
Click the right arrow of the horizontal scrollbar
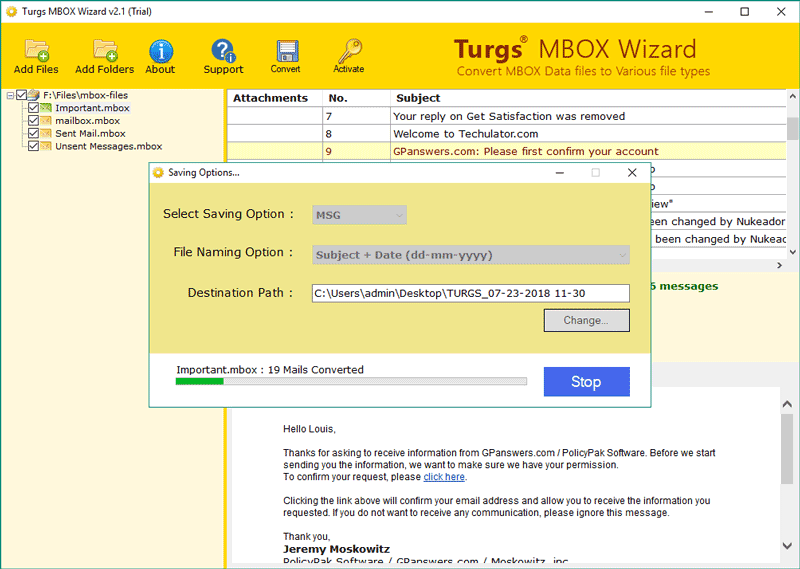tap(780, 265)
